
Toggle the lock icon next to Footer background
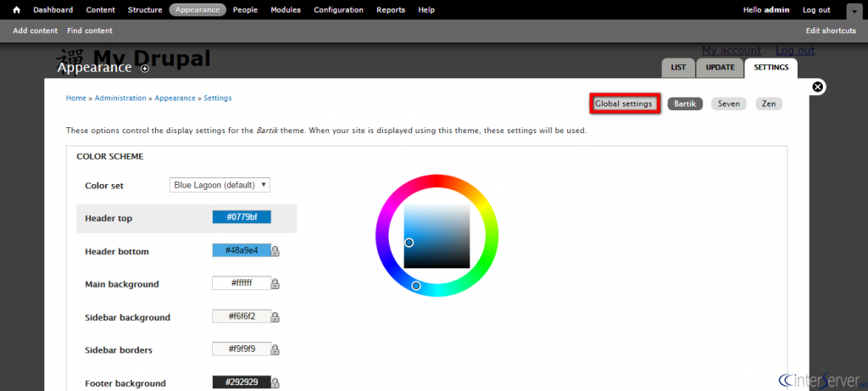tap(275, 383)
